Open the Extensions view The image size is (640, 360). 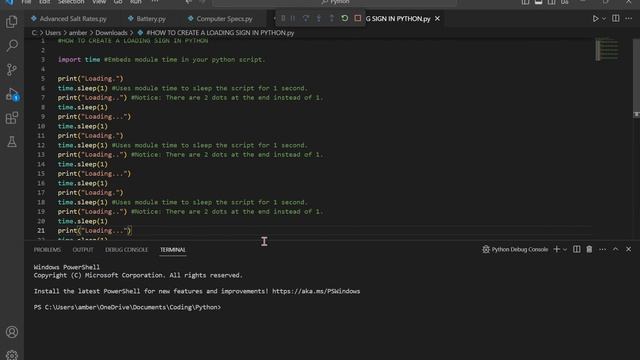pyautogui.click(x=12, y=118)
